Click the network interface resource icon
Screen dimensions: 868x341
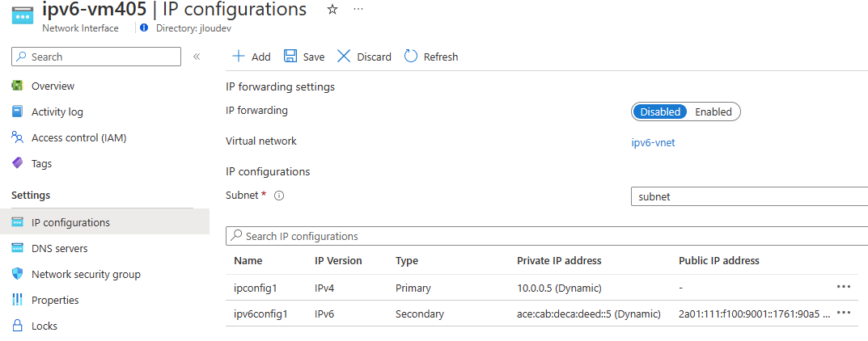click(x=22, y=17)
